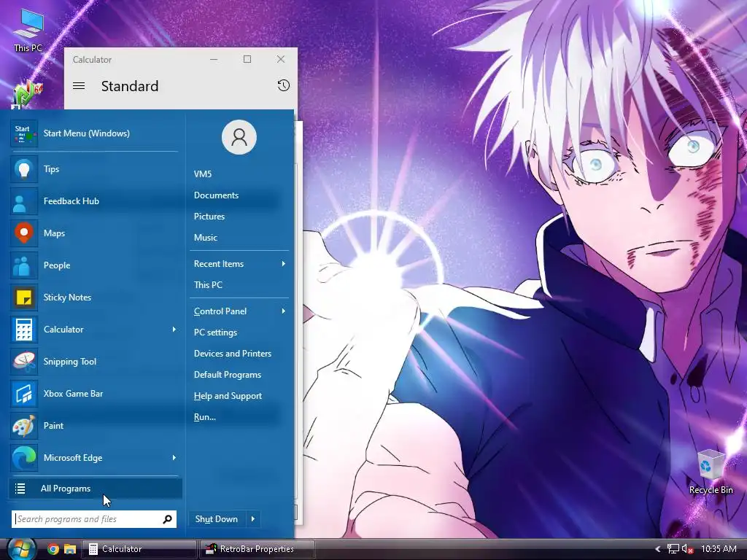Click the search magnifier icon

click(x=167, y=519)
